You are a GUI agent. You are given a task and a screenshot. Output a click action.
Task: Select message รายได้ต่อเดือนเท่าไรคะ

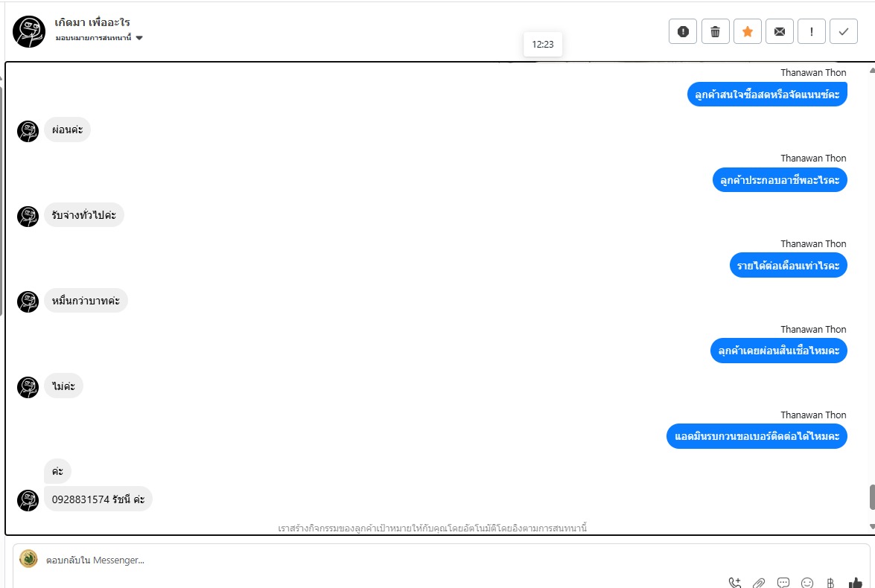789,266
